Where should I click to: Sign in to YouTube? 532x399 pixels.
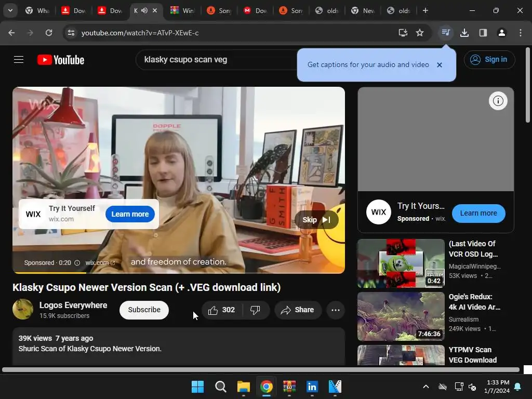coord(489,60)
